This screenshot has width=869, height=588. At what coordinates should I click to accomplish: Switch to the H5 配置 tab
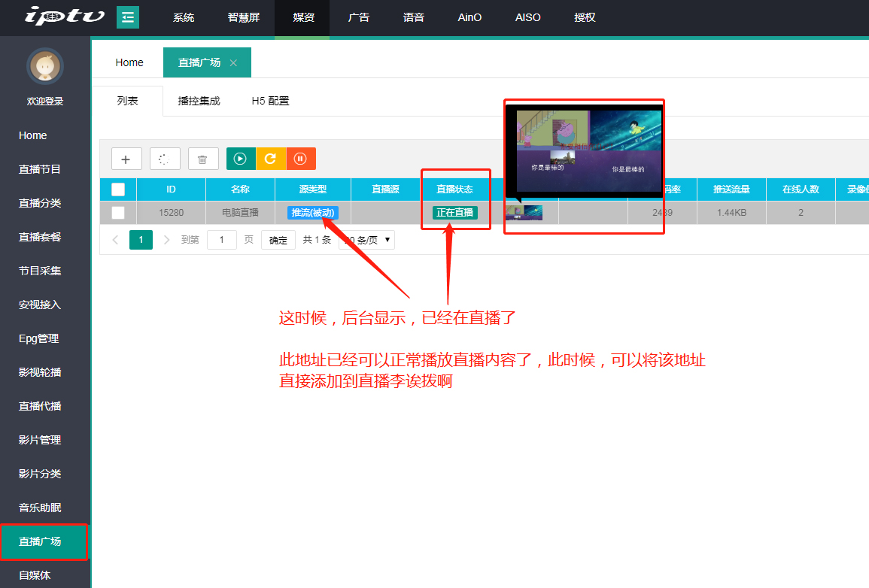(x=270, y=101)
